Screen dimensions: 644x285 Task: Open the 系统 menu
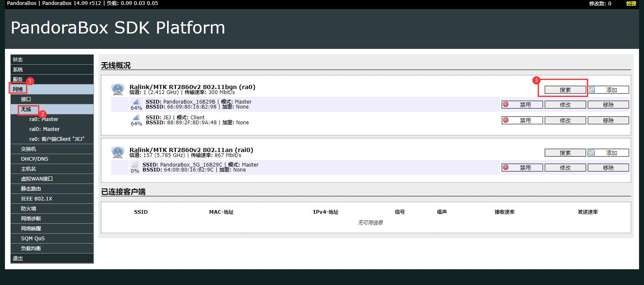52,70
